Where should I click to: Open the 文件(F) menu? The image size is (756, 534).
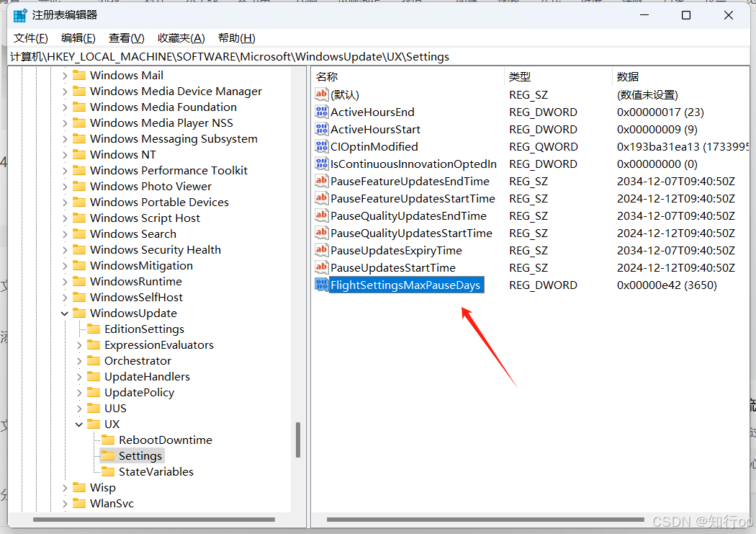pyautogui.click(x=30, y=38)
